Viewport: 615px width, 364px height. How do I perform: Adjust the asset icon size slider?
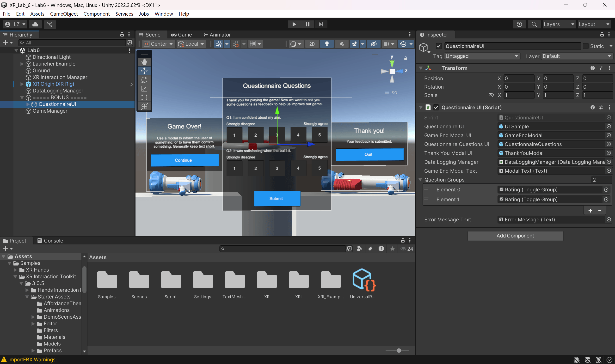click(x=399, y=351)
